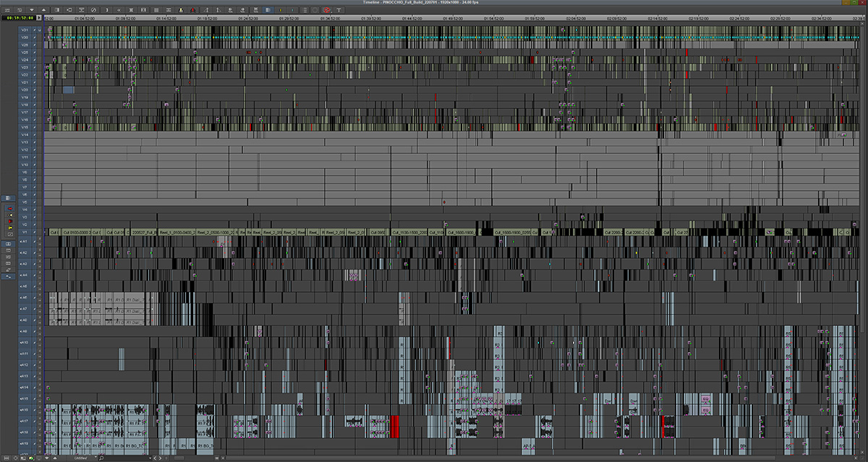
Task: Click the downward triangle in the bottom bar
Action: click(46, 458)
